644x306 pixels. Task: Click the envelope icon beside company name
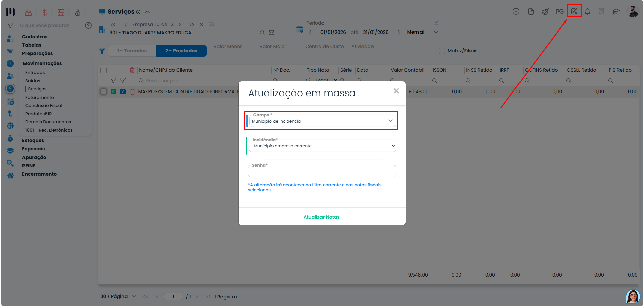(271, 33)
